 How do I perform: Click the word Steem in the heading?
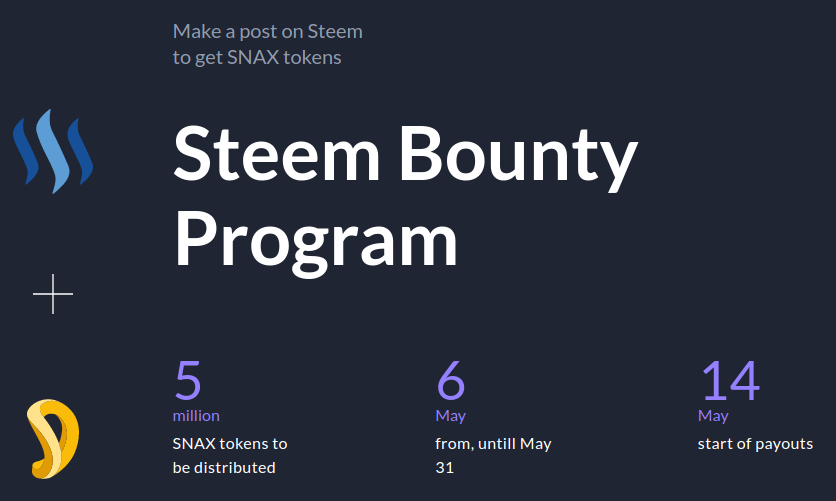pos(277,153)
